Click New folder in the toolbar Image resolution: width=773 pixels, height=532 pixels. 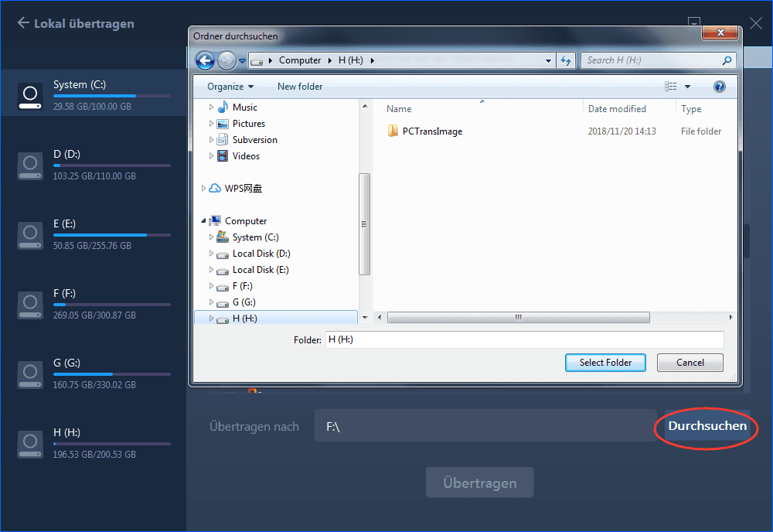(x=300, y=87)
